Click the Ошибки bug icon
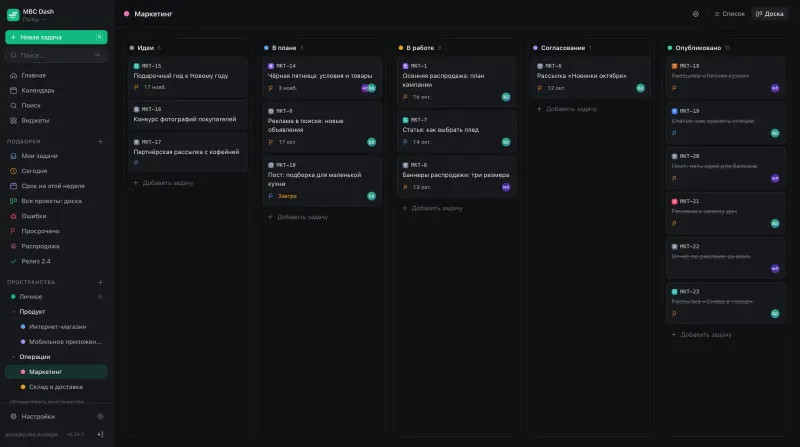 [13, 216]
